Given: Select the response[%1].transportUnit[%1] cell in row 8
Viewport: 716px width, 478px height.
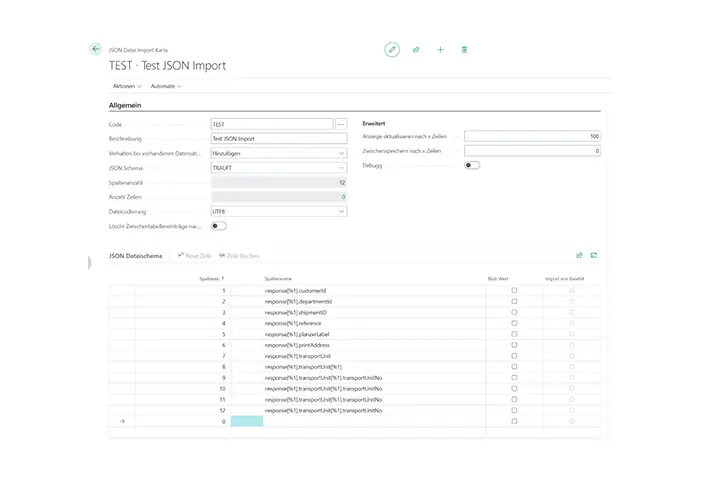Looking at the screenshot, I should 303,367.
